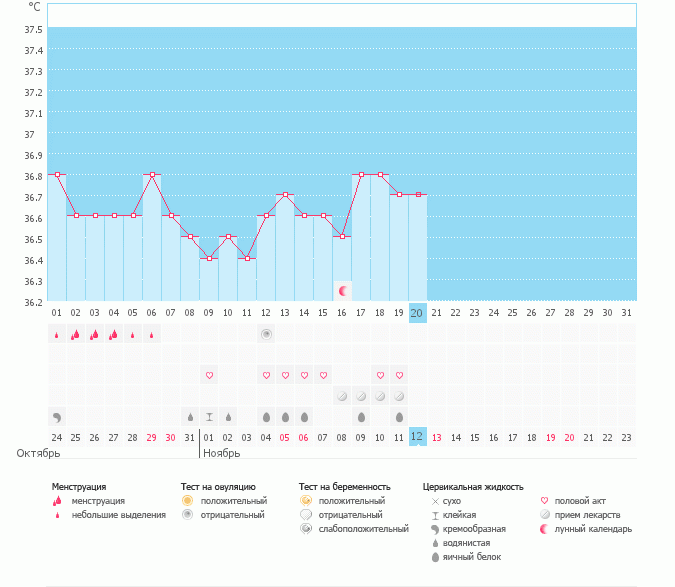The image size is (675, 587).
Task: Click the medication pill icon on cycle day 16
Action: click(x=343, y=396)
